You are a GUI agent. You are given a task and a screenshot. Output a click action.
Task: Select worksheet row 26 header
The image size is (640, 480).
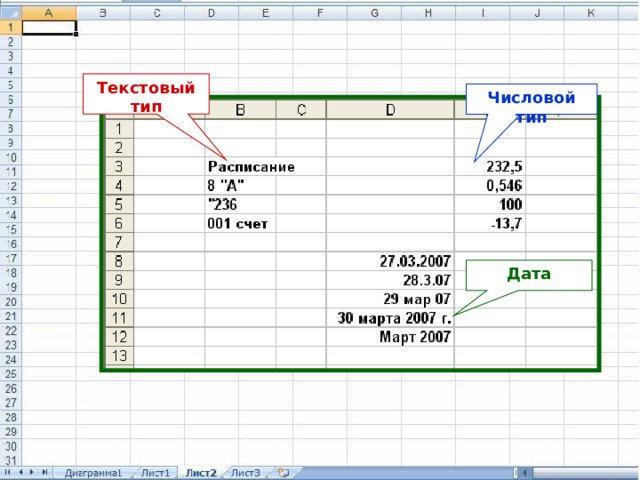11,388
